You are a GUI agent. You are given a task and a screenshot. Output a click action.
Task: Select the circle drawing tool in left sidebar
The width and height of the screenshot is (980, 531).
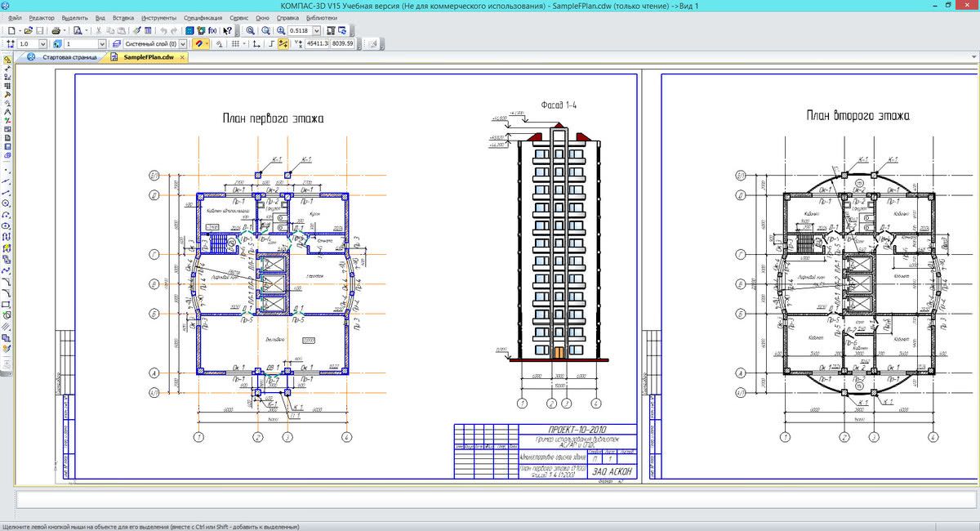click(x=7, y=203)
